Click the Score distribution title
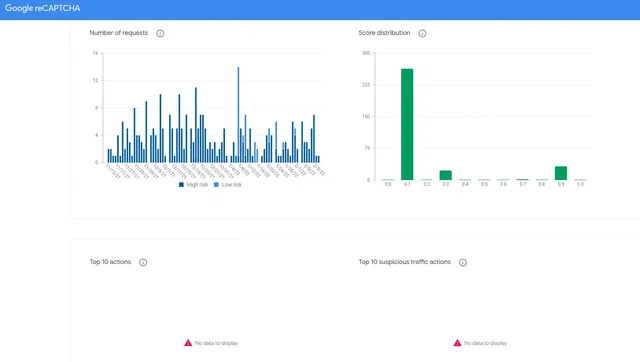640x362 pixels. tap(384, 33)
